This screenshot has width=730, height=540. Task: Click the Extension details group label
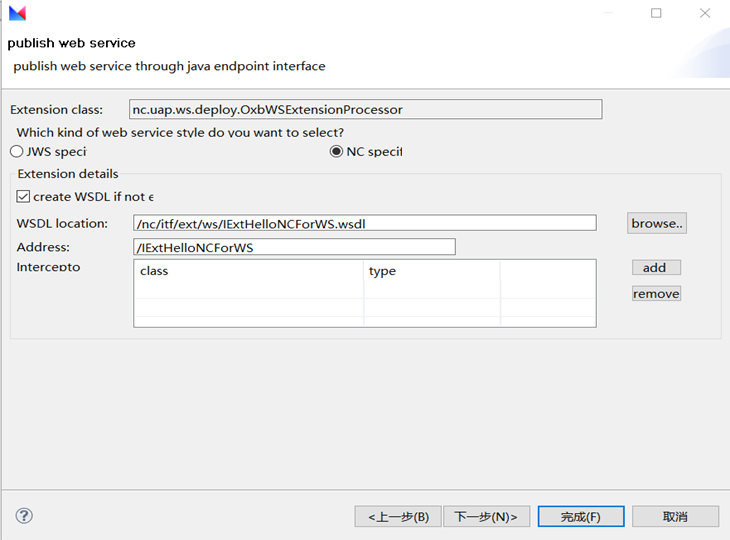[x=68, y=174]
